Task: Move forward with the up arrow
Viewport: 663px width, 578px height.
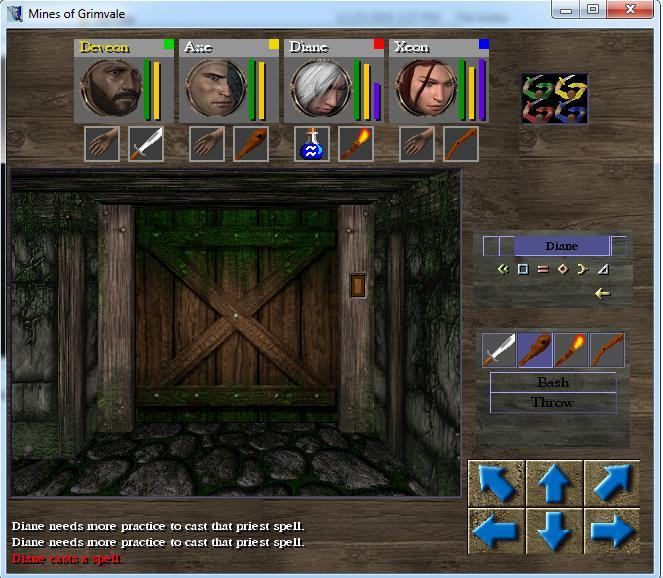Action: coord(554,483)
